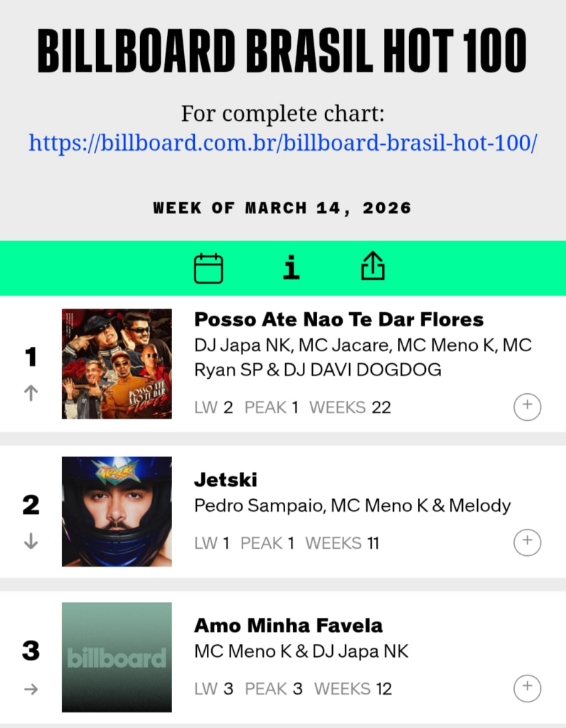Screen dimensions: 566x728
Task: Click the Jetski album cover
Action: [x=117, y=511]
